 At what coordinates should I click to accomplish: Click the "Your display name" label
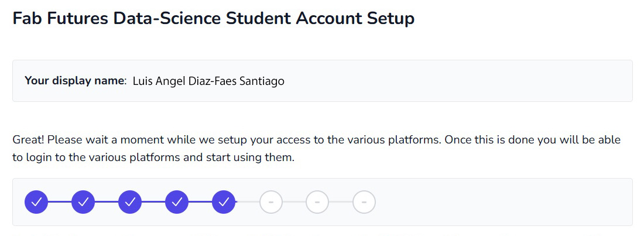click(x=75, y=81)
